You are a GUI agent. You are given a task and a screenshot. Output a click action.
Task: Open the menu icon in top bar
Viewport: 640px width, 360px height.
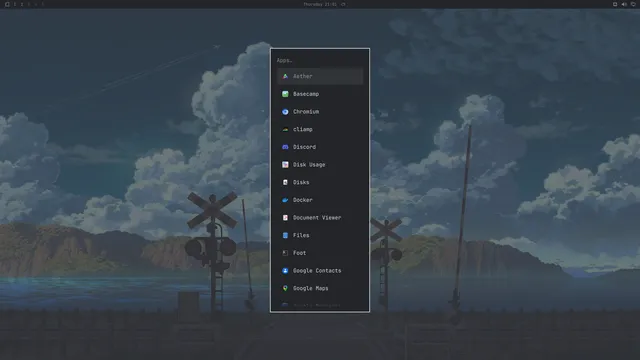(7, 4)
